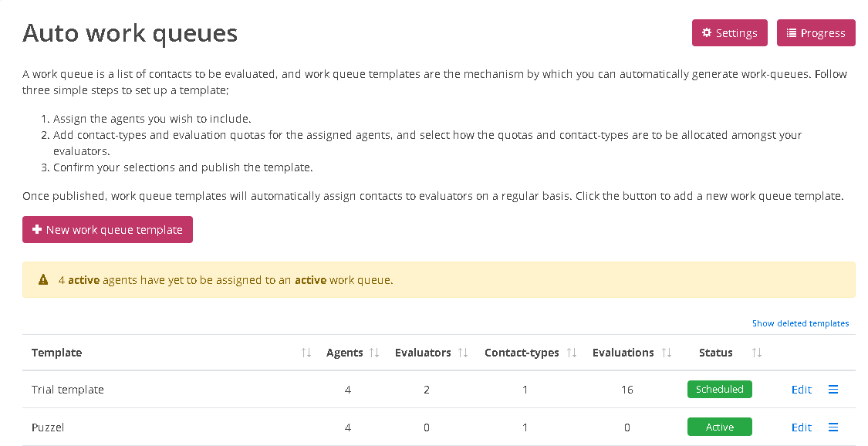
Task: Click the Active status badge on Puzzel row
Action: coord(719,427)
